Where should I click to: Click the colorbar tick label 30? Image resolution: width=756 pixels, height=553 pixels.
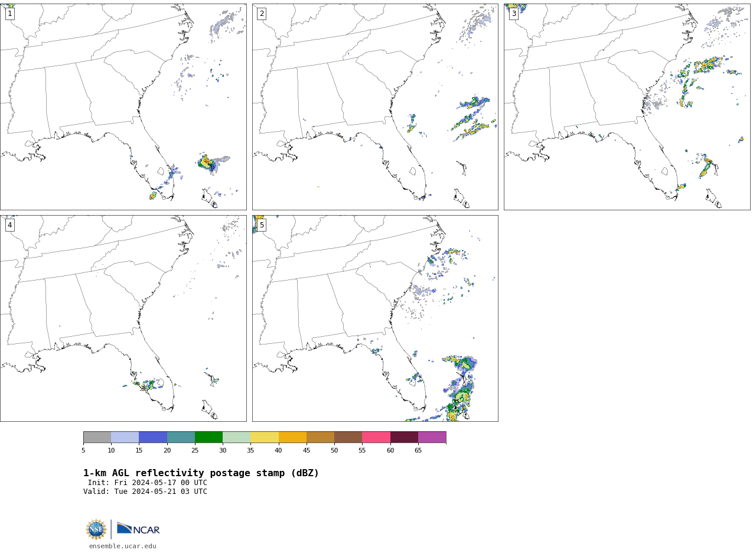pyautogui.click(x=223, y=451)
